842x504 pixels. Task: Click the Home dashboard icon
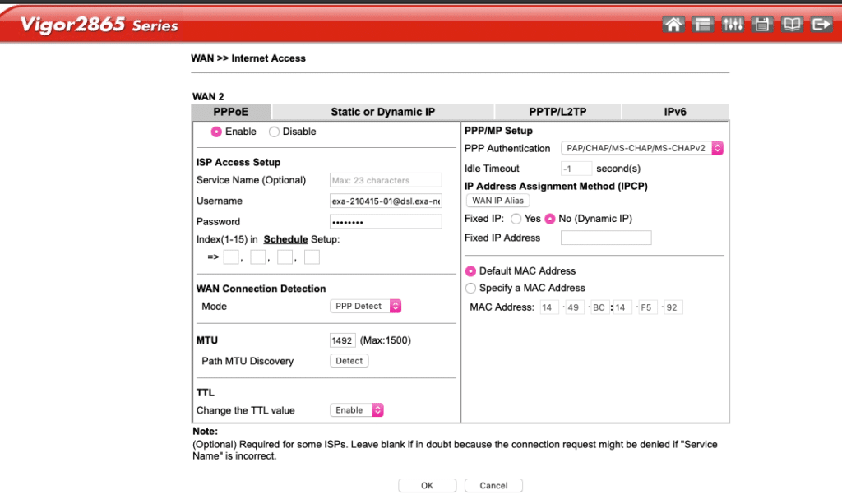pos(673,25)
